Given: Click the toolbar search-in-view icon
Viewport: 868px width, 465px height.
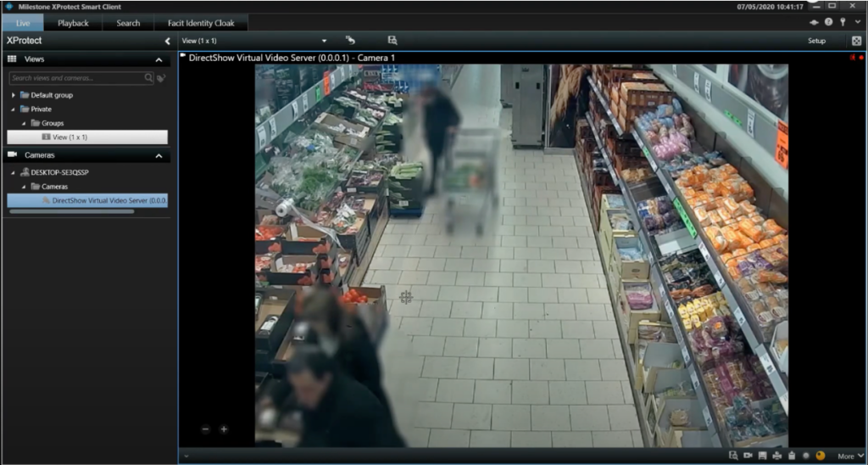Looking at the screenshot, I should pyautogui.click(x=392, y=41).
